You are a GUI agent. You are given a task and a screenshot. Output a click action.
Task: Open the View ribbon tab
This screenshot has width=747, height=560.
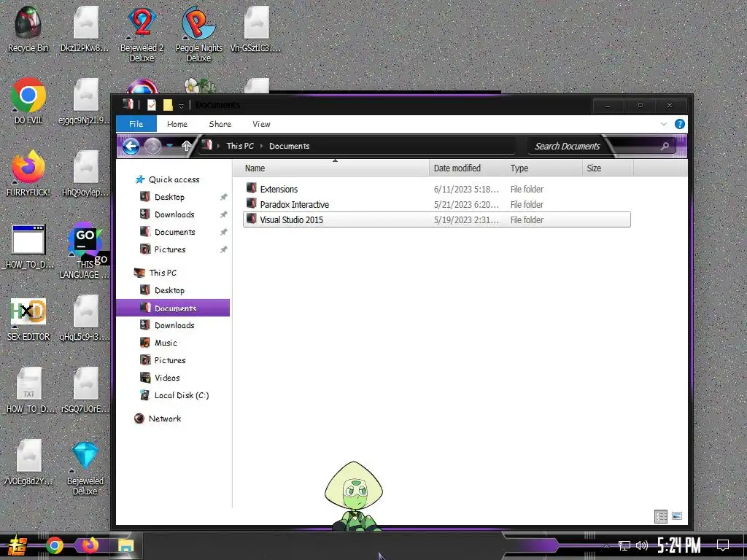(262, 124)
